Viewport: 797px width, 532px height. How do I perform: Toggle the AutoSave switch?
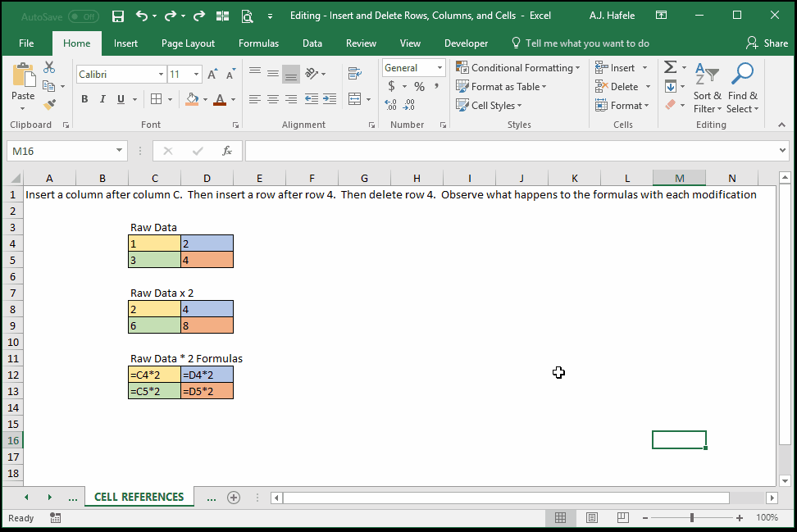84,16
